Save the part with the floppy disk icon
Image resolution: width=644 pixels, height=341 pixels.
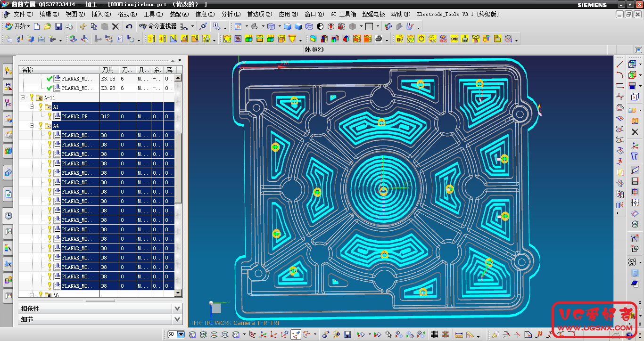58,26
